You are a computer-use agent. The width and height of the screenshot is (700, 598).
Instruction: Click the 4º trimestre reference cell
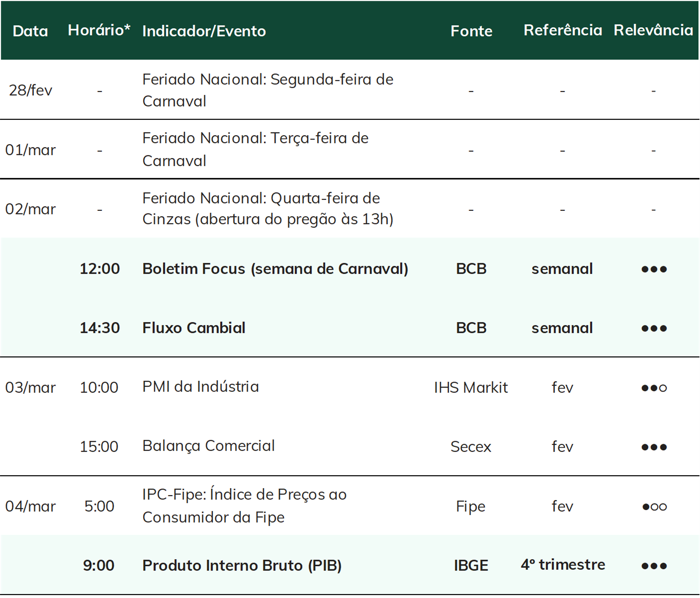(x=563, y=565)
